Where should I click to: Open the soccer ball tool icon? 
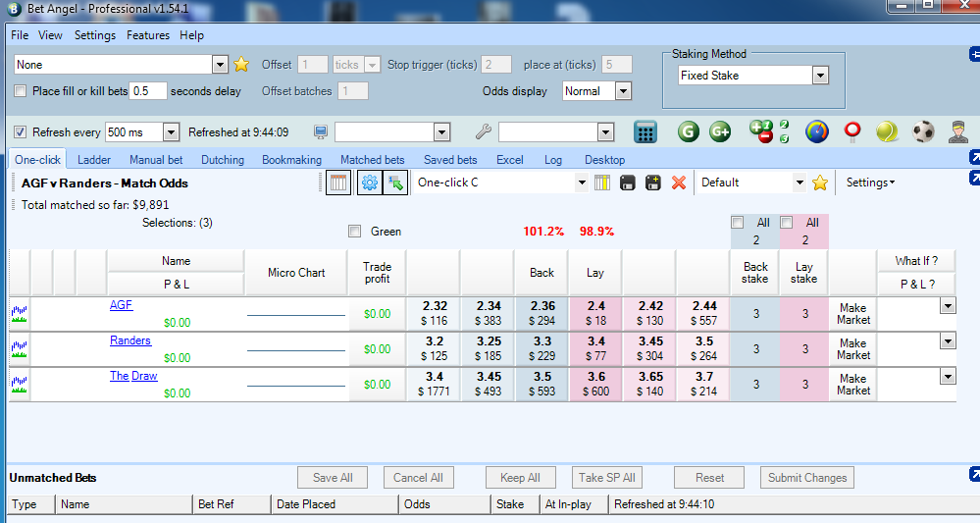pyautogui.click(x=923, y=131)
